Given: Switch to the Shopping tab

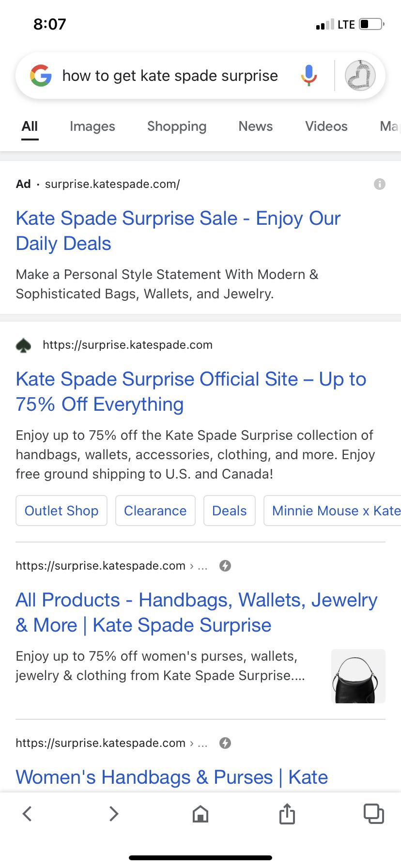Looking at the screenshot, I should click(176, 126).
